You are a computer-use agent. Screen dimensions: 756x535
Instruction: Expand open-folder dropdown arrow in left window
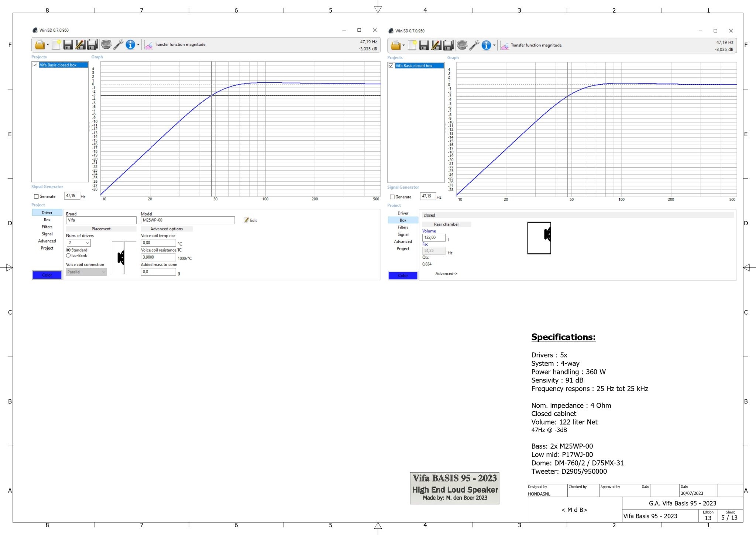(x=48, y=45)
